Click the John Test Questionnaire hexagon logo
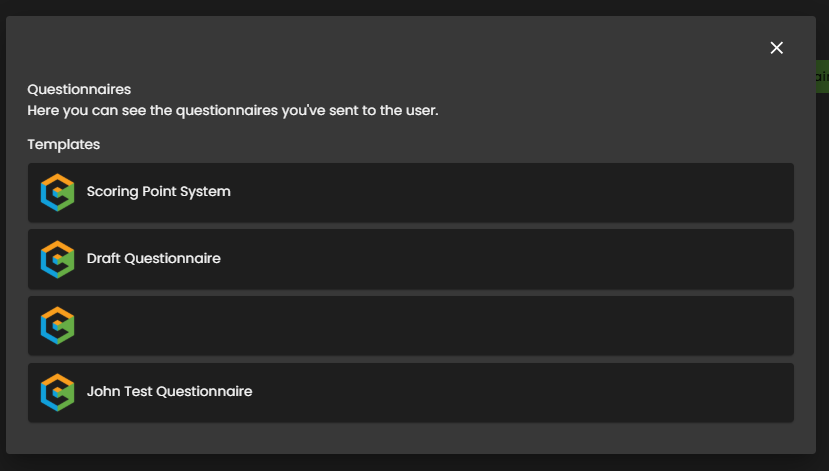 click(x=58, y=392)
